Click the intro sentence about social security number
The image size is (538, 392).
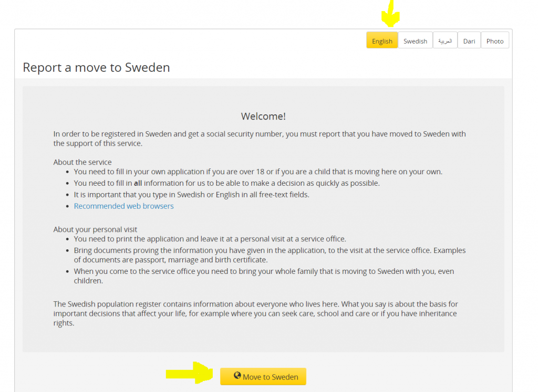pos(260,139)
